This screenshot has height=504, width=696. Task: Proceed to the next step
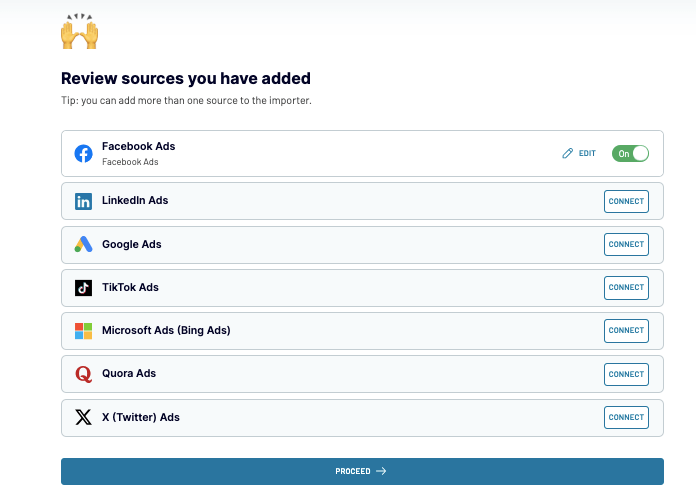pos(362,471)
